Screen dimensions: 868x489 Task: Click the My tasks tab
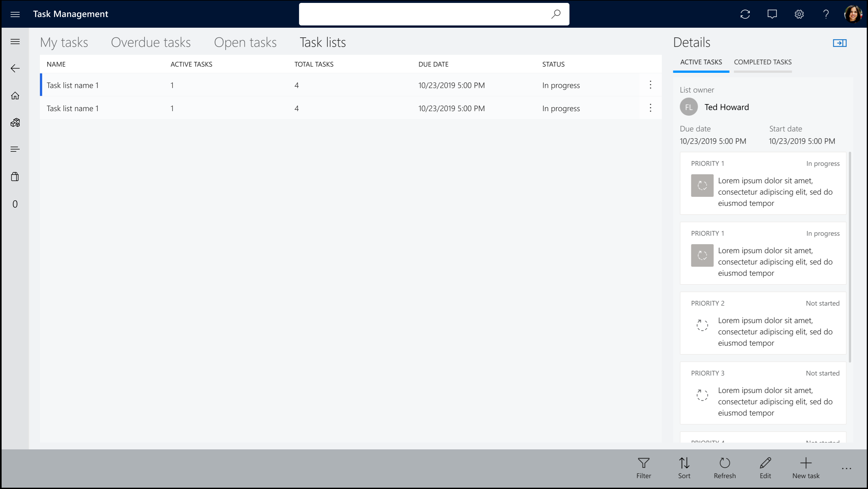tap(64, 42)
